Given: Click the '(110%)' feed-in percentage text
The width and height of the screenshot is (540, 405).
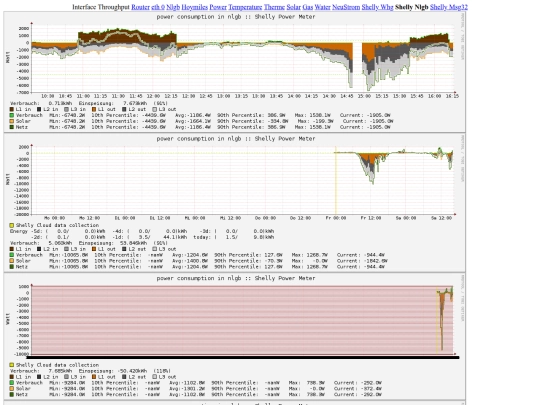Looking at the screenshot, I should click(x=162, y=371).
